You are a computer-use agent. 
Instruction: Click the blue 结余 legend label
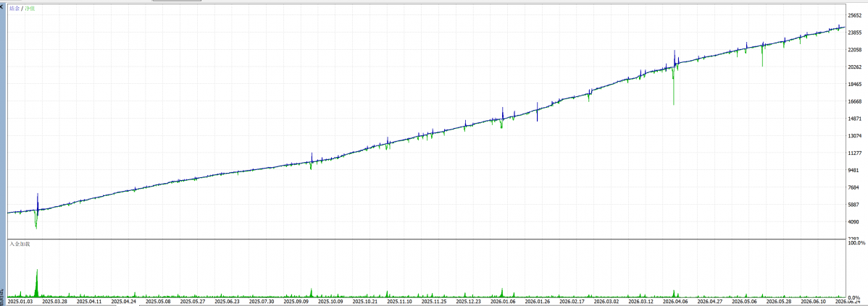(14, 9)
